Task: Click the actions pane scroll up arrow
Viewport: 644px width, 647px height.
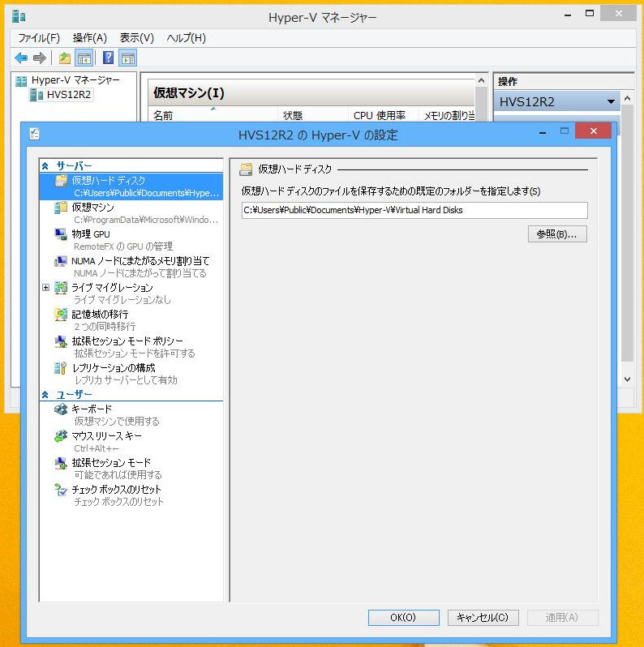Action: (x=627, y=98)
